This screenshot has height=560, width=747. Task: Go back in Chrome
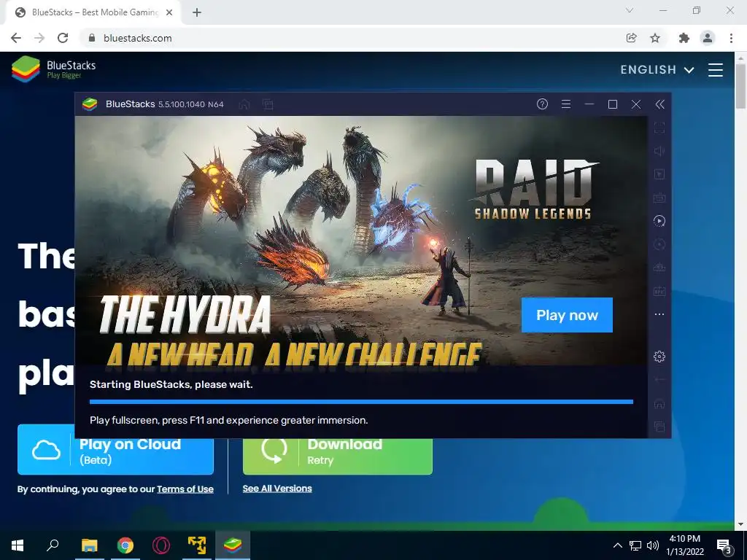pyautogui.click(x=16, y=38)
